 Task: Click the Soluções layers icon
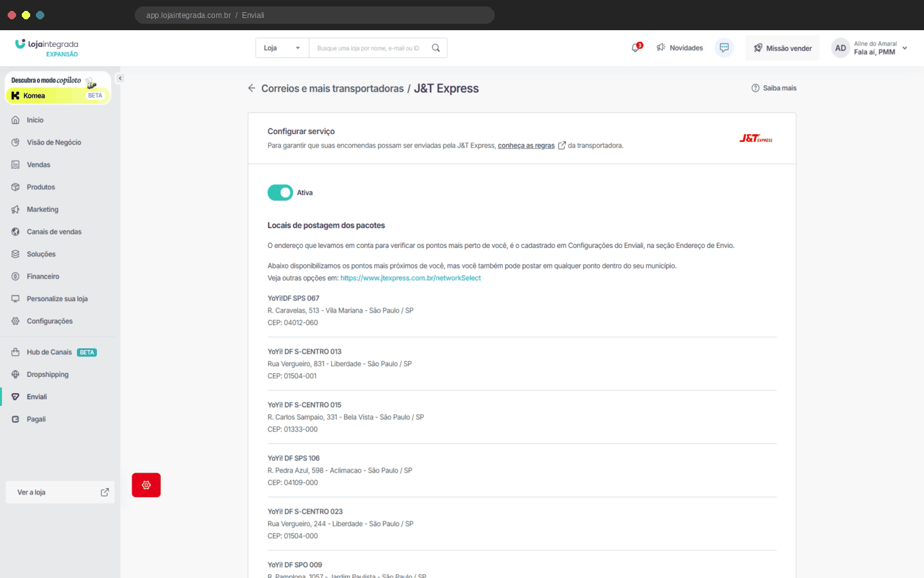(x=15, y=254)
